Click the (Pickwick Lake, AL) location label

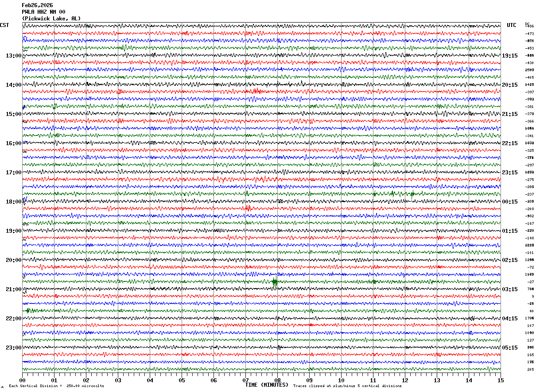[x=51, y=19]
